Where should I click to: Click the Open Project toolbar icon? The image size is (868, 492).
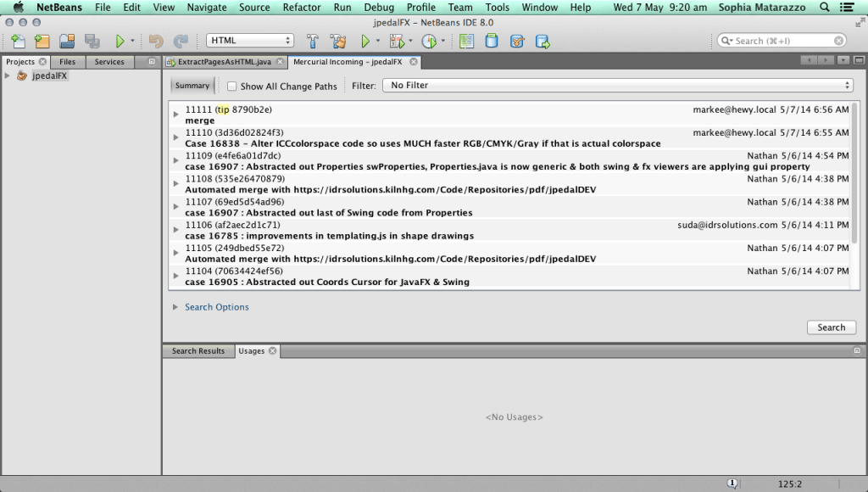coord(67,41)
